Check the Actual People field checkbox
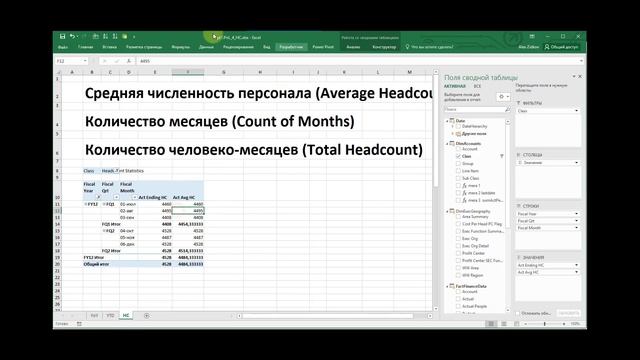Viewport: 640px width, 360px height. coord(458,306)
